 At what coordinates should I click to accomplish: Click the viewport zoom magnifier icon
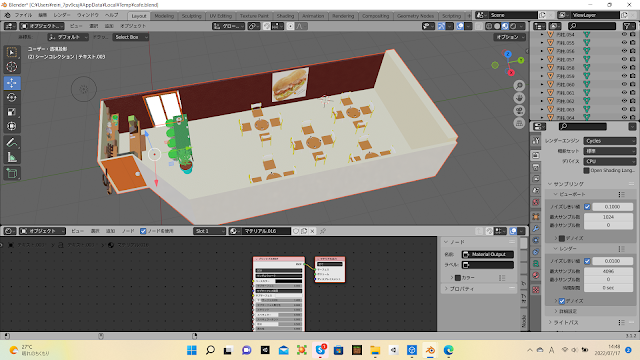click(519, 85)
